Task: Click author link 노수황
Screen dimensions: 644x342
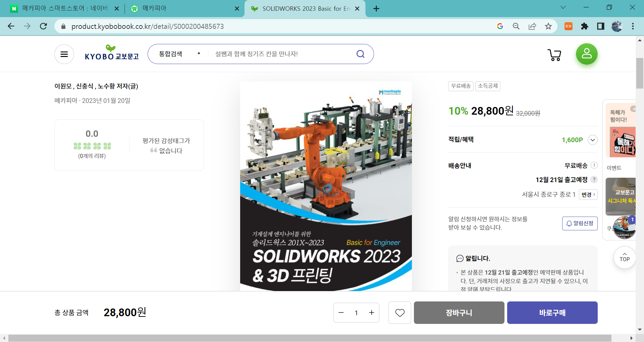Action: pos(106,86)
